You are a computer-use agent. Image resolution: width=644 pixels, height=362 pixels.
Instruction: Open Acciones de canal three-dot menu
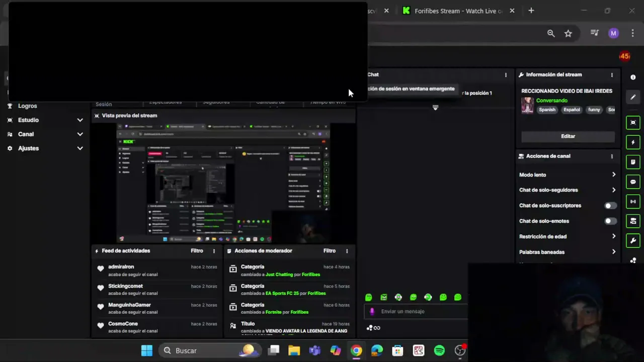coord(612,156)
